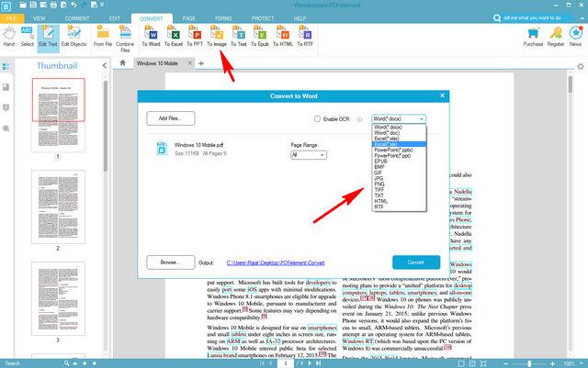Open the Bookmark panel sidebar icon

(x=6, y=87)
